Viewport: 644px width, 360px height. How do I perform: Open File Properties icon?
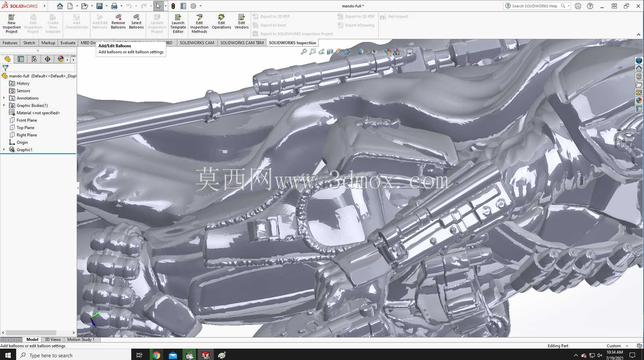(183, 6)
